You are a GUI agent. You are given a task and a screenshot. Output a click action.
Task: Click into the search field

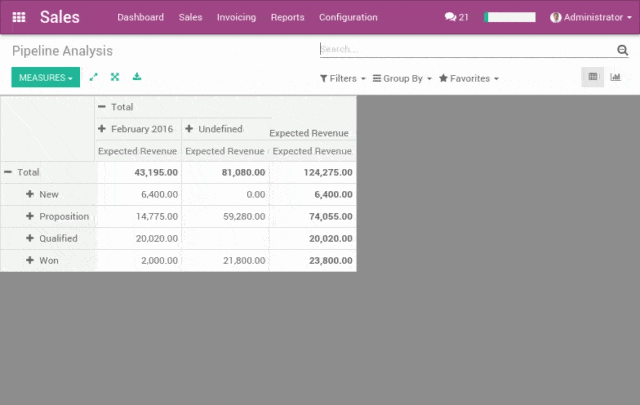465,49
